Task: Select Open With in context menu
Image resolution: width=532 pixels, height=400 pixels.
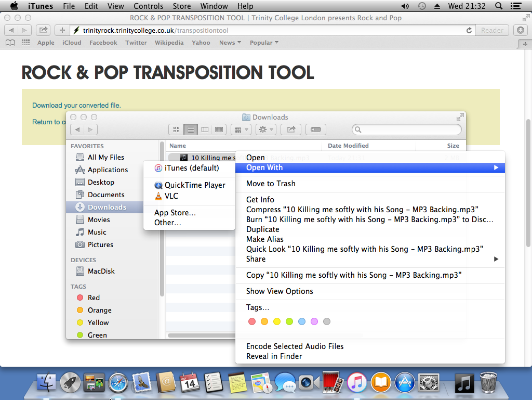Action: pos(370,167)
